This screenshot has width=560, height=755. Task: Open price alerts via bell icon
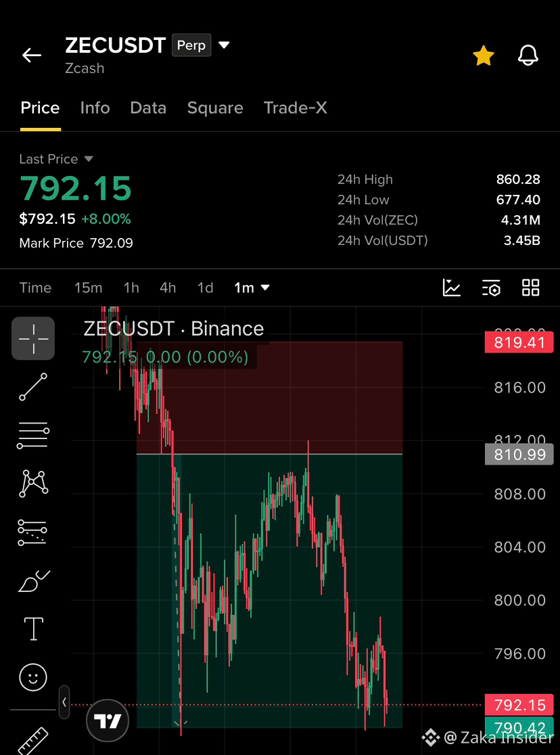(x=528, y=55)
